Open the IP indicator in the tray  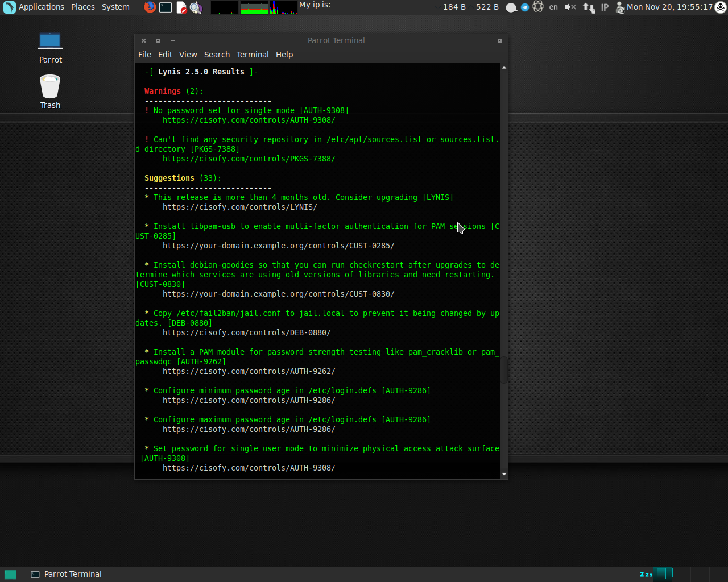(x=605, y=7)
